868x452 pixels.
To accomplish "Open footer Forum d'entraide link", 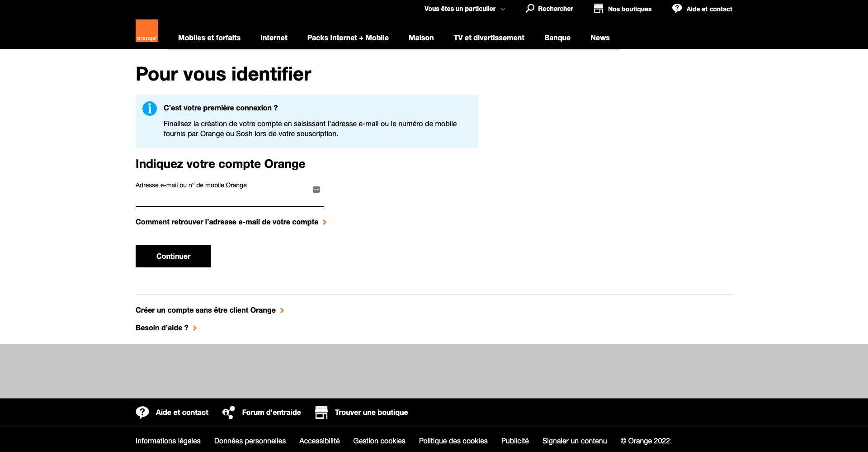I will click(x=272, y=412).
